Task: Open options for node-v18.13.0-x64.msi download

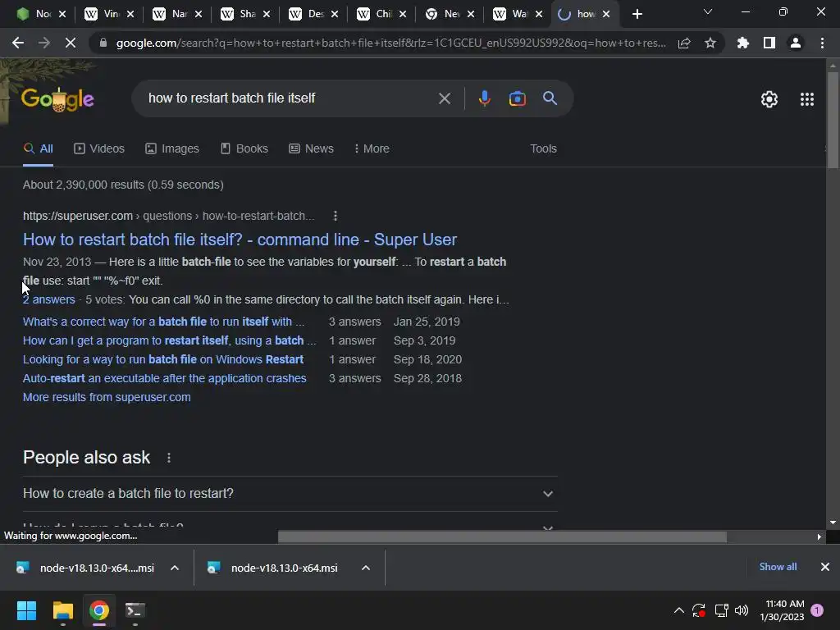Action: tap(366, 568)
